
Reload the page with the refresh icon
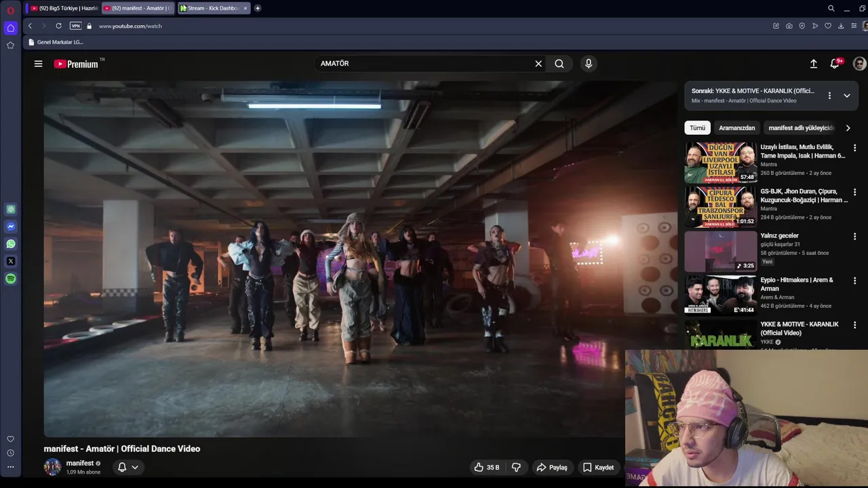point(58,26)
